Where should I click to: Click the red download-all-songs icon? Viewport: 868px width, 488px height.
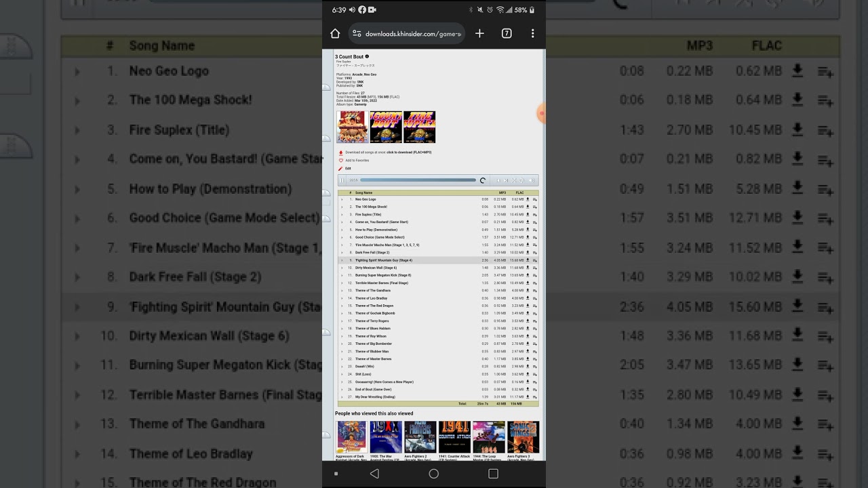point(341,152)
